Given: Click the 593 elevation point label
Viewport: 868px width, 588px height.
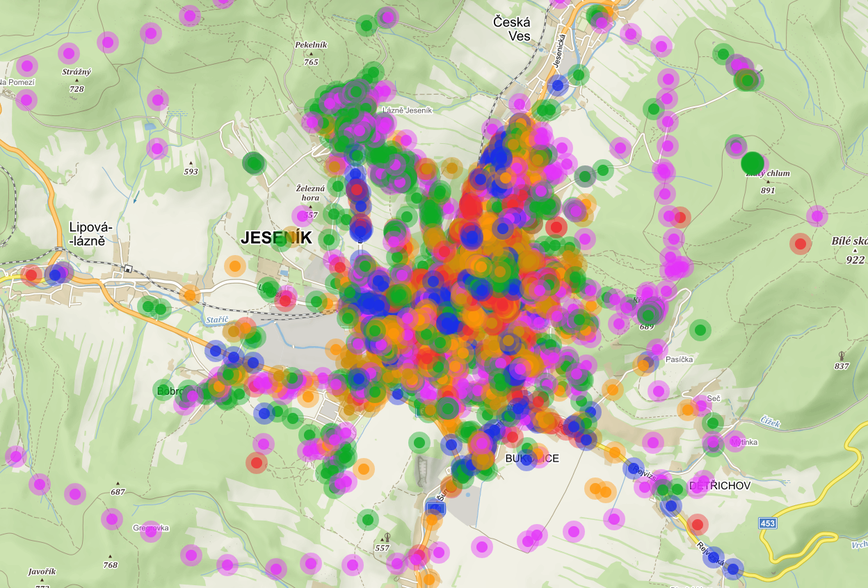Looking at the screenshot, I should click(x=191, y=172).
